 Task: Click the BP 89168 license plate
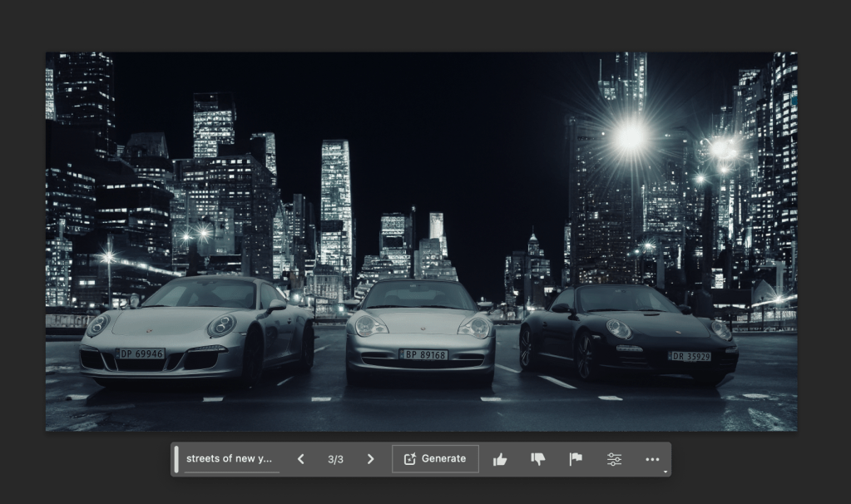tap(423, 354)
